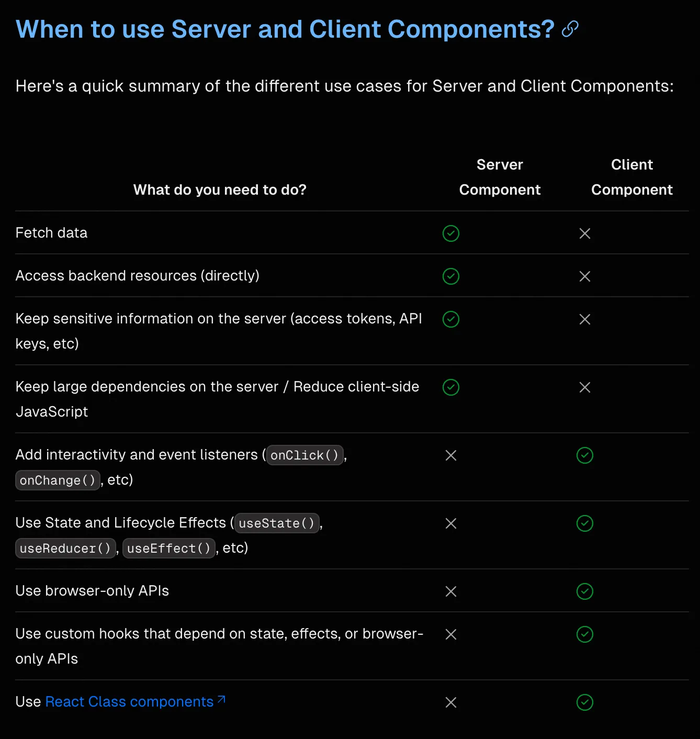This screenshot has height=739, width=700.
Task: Click the green check for Keep large dependencies row
Action: tap(451, 387)
